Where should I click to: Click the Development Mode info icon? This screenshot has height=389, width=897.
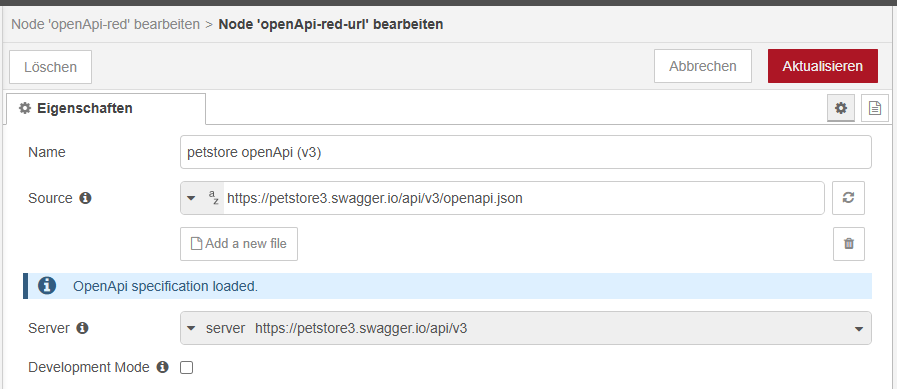pyautogui.click(x=162, y=367)
